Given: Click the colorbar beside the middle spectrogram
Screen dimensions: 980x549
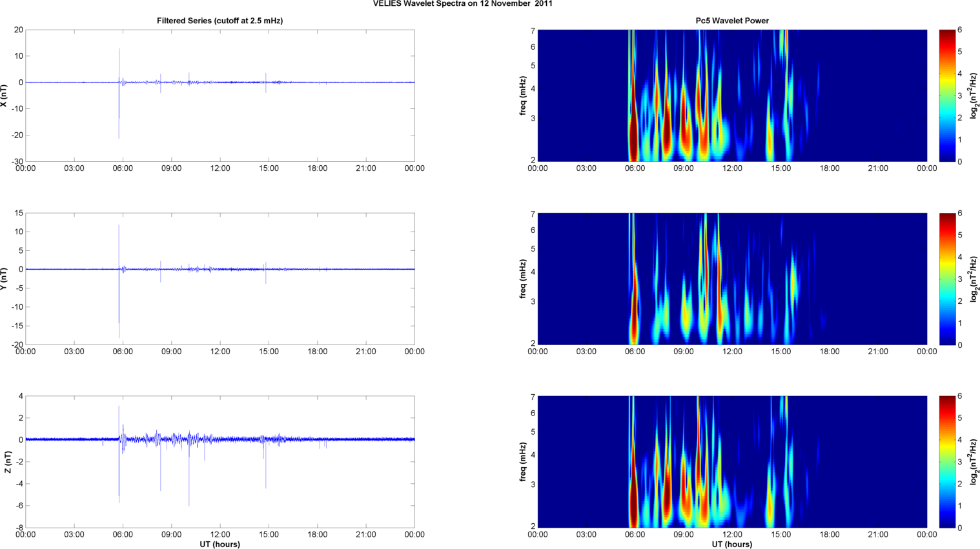Looking at the screenshot, I should coord(947,279).
